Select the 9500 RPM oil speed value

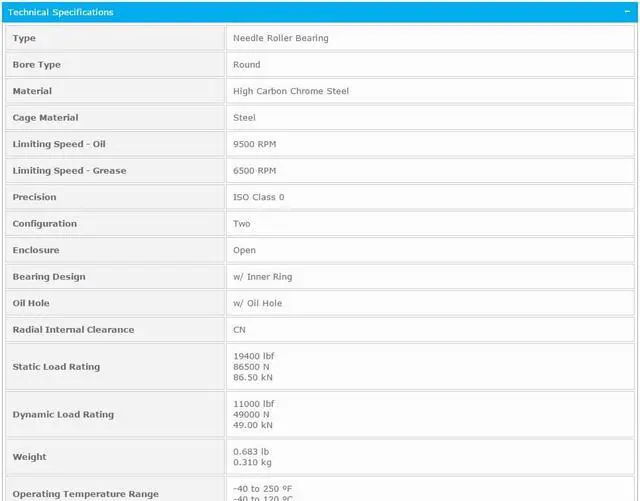click(x=254, y=144)
